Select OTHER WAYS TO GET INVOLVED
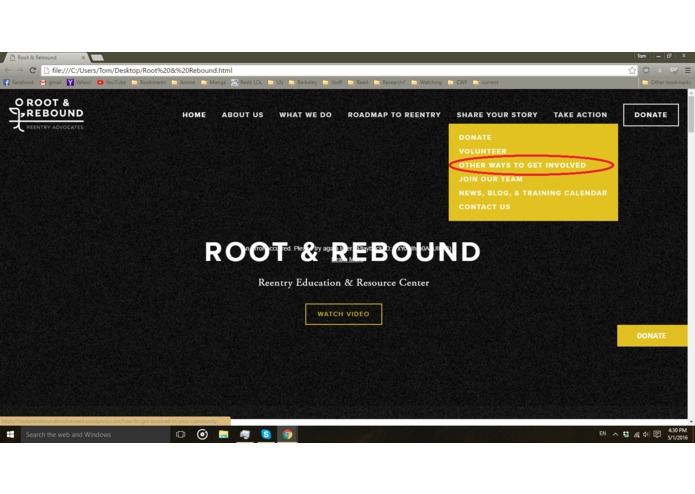 (x=522, y=165)
